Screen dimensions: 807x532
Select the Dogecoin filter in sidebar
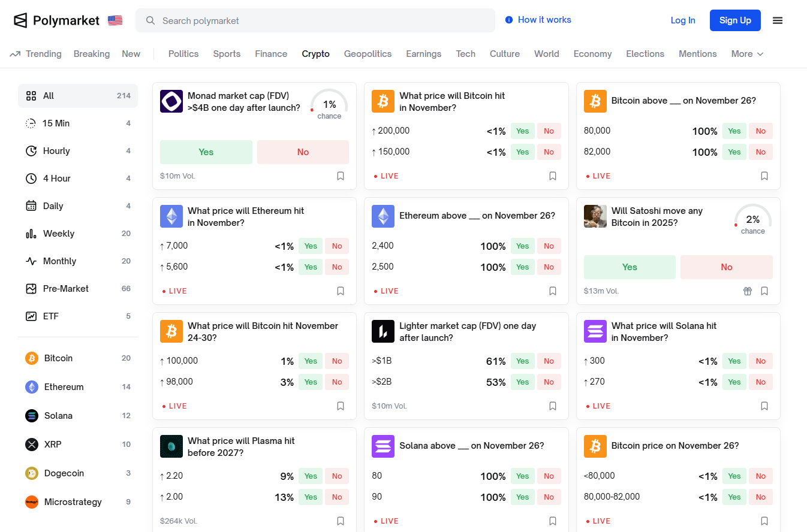(78, 473)
